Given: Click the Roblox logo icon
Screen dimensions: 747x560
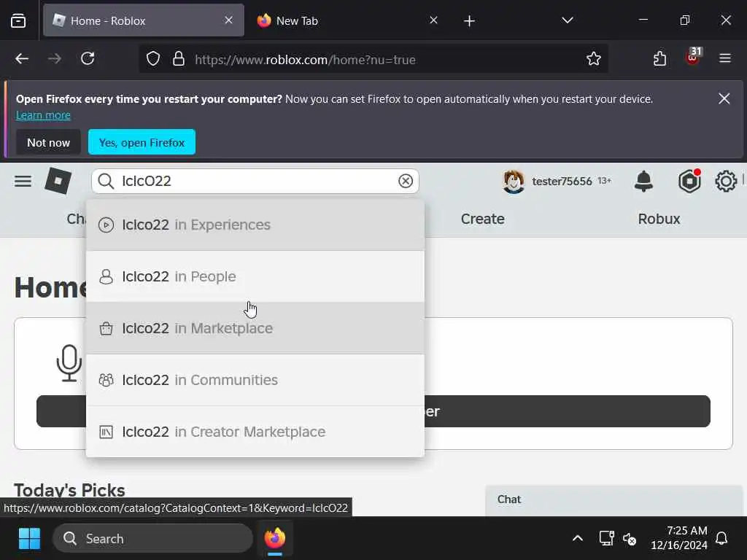Looking at the screenshot, I should pos(58,181).
